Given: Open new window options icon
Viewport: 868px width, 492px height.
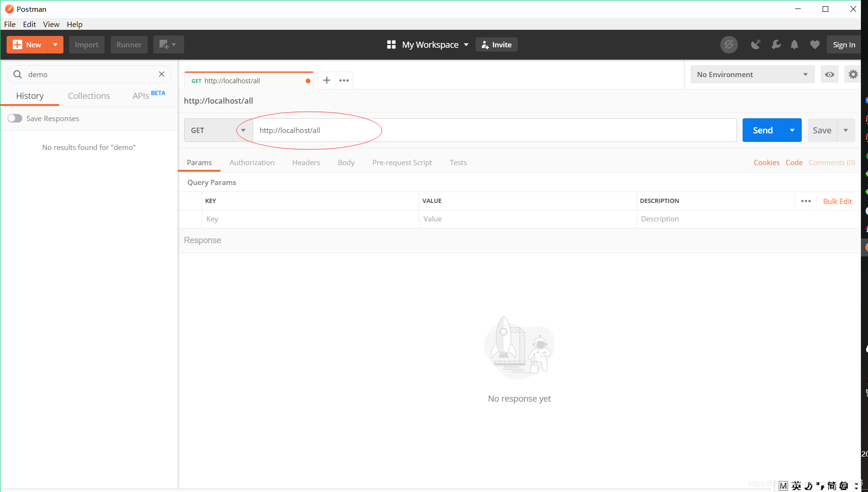Looking at the screenshot, I should 168,44.
